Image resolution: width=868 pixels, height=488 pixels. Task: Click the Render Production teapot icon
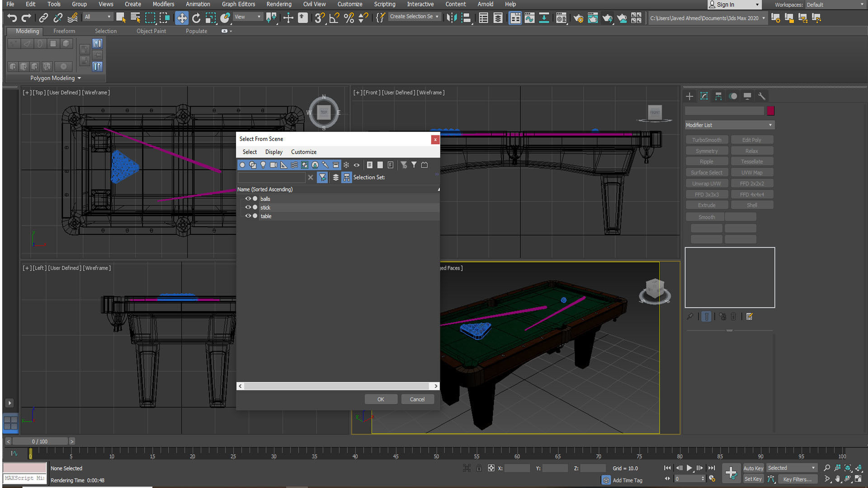coord(607,18)
